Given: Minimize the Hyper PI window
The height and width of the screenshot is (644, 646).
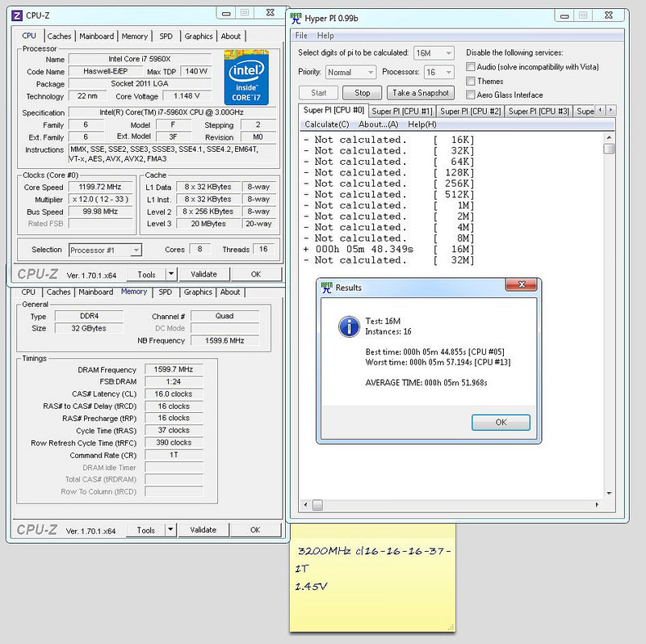Looking at the screenshot, I should [564, 15].
